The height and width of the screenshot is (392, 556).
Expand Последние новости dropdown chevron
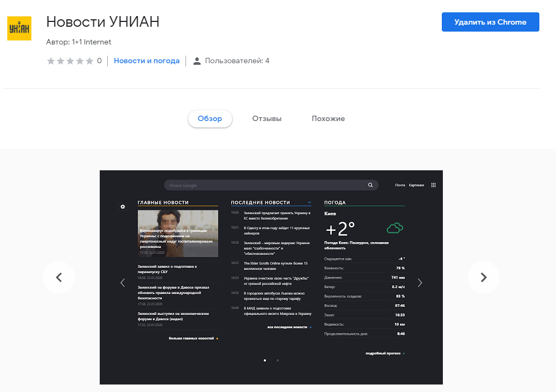(x=309, y=202)
